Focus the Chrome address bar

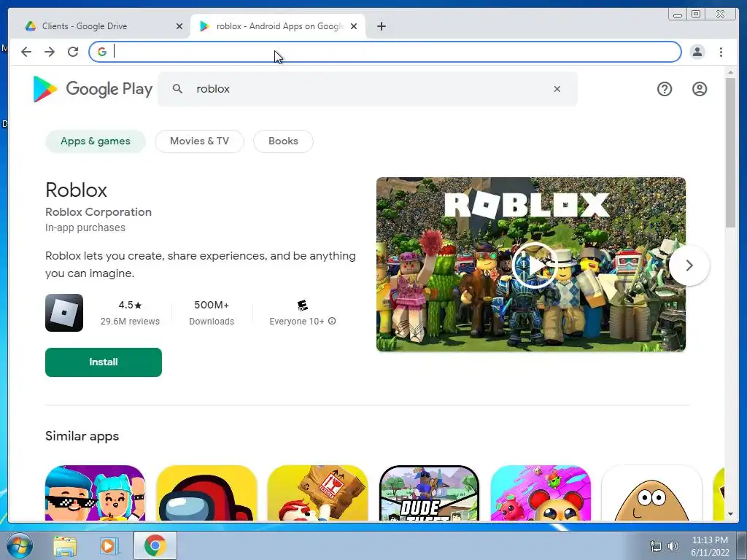click(385, 52)
